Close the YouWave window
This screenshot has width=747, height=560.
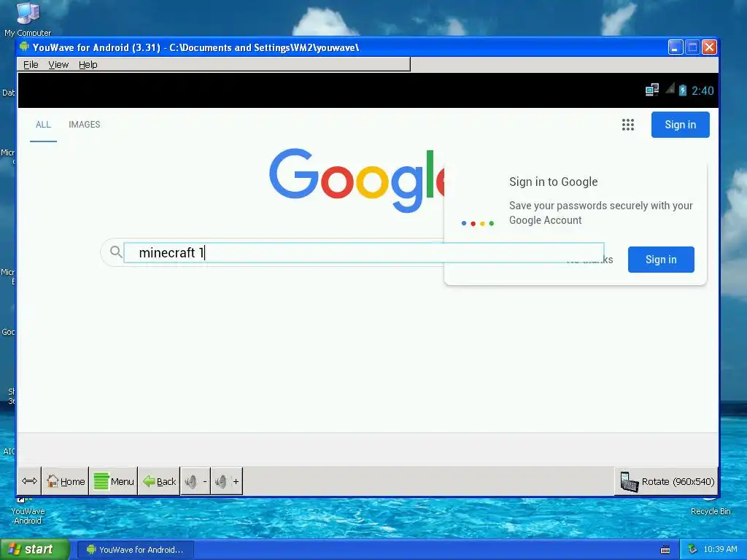tap(709, 47)
